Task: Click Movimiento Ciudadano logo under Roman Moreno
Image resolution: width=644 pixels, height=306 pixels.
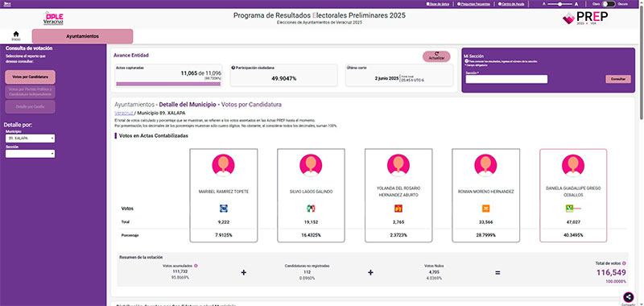Action: click(x=485, y=209)
